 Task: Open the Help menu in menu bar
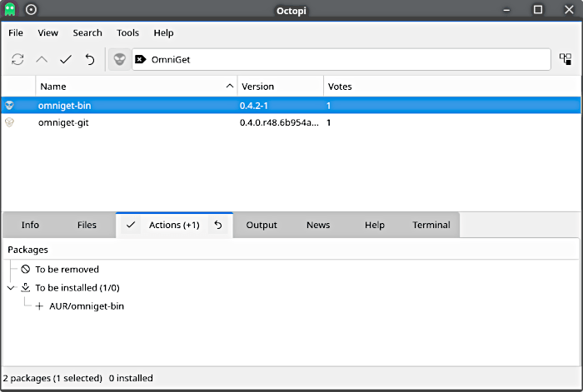point(163,32)
